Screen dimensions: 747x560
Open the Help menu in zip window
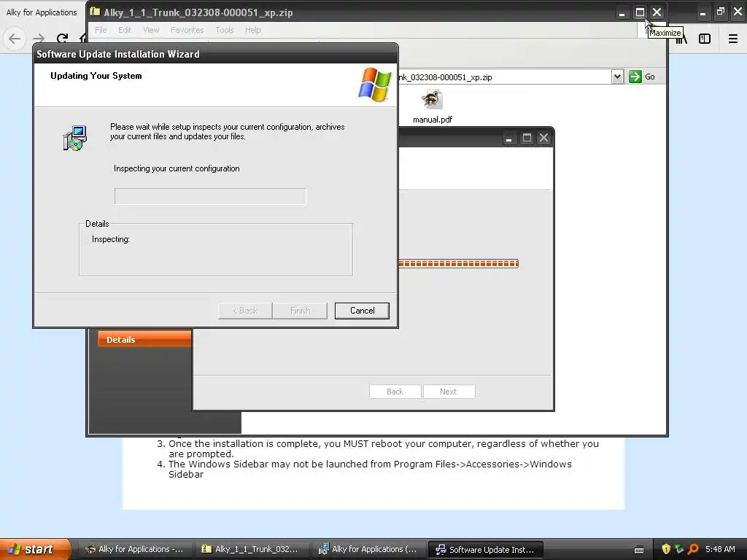pyautogui.click(x=253, y=30)
